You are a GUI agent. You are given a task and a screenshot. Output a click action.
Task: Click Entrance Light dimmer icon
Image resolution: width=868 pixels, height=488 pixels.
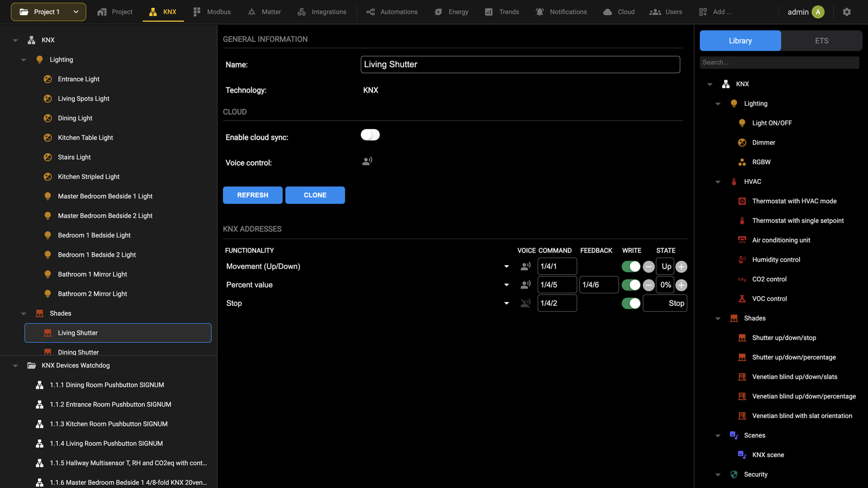[48, 79]
